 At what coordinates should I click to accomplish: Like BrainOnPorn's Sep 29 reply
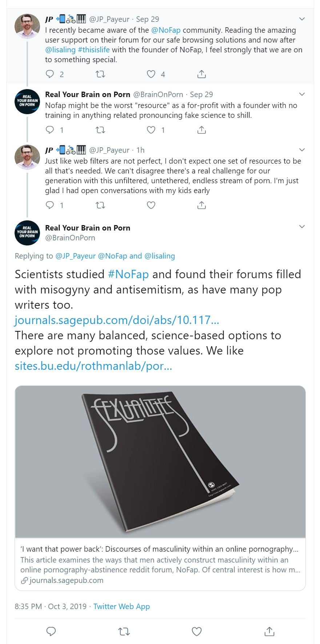point(151,130)
